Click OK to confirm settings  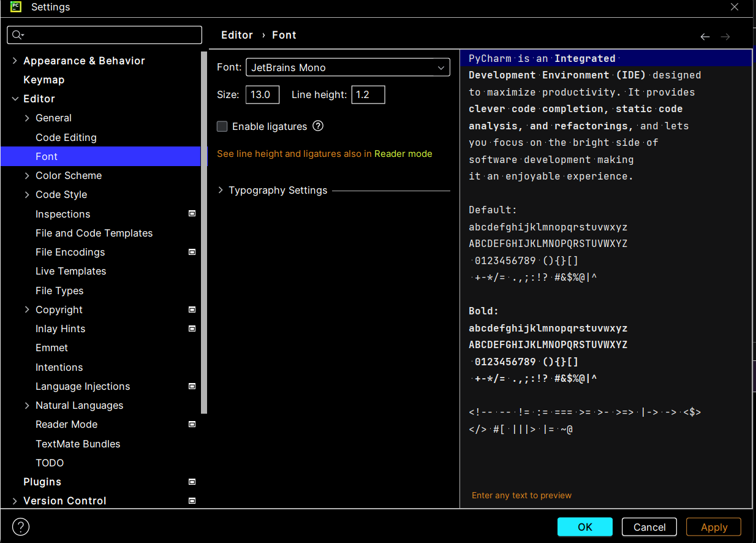tap(585, 527)
